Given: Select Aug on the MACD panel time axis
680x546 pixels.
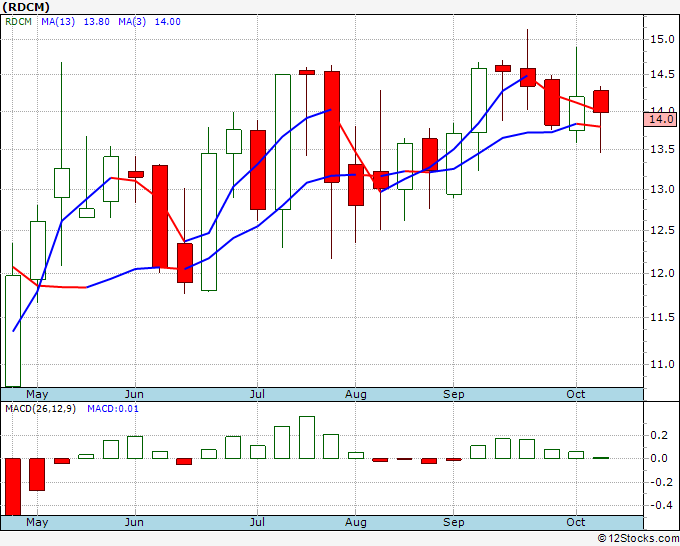Looking at the screenshot, I should [x=356, y=522].
